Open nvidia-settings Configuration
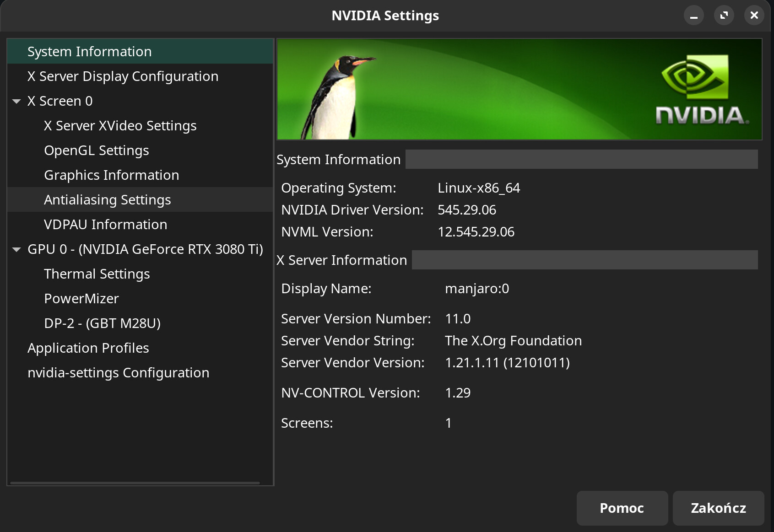This screenshot has height=532, width=774. [x=118, y=373]
